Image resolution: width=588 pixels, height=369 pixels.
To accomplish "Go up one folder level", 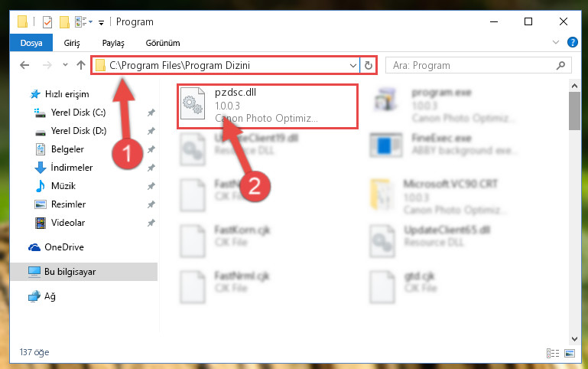I will (x=80, y=65).
